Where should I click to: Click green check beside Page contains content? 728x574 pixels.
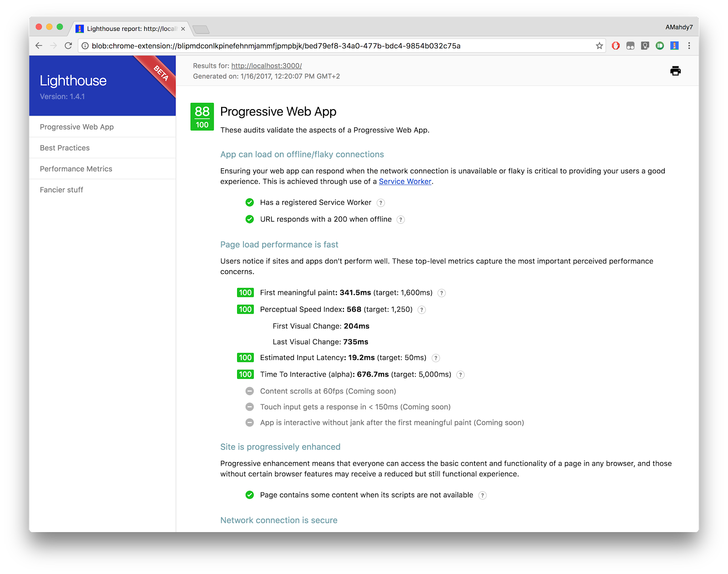249,495
